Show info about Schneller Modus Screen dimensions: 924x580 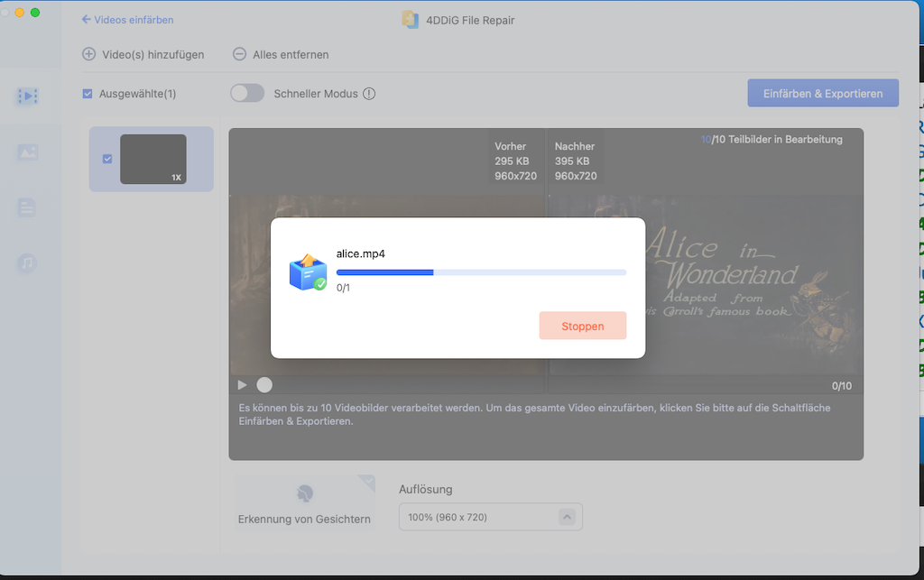point(369,94)
